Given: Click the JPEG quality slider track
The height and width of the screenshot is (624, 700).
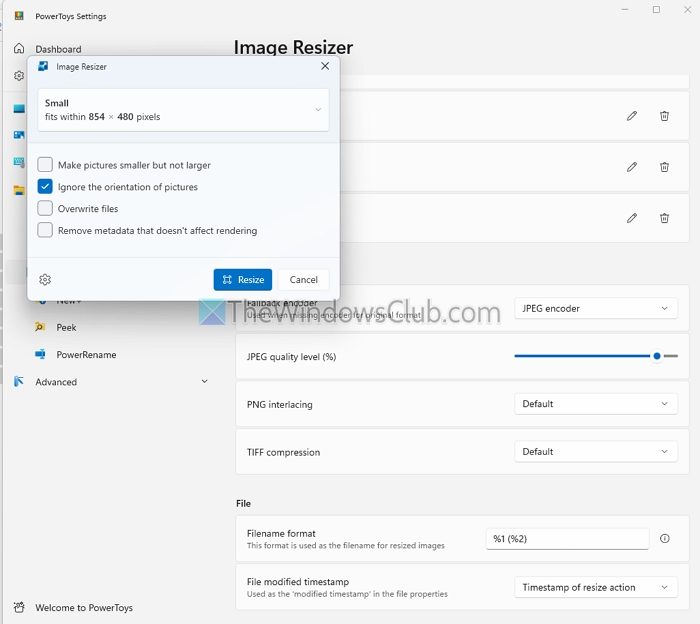Looking at the screenshot, I should coord(596,356).
